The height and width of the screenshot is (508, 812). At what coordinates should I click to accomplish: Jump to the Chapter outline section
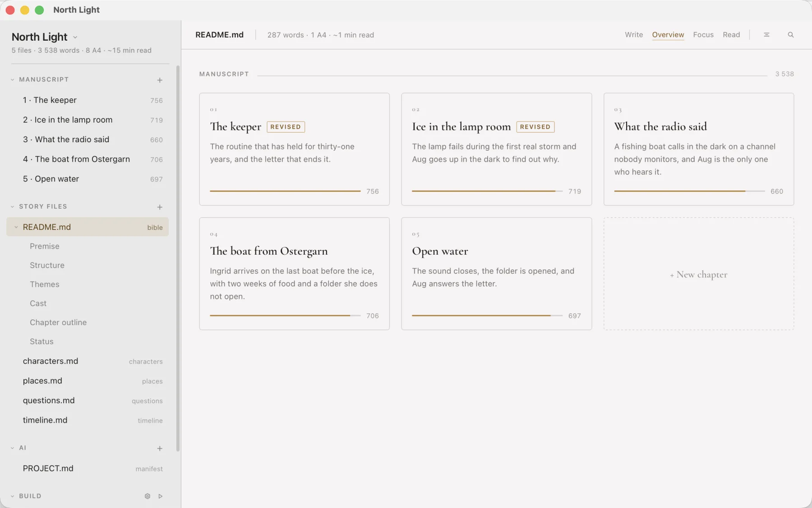coord(58,322)
